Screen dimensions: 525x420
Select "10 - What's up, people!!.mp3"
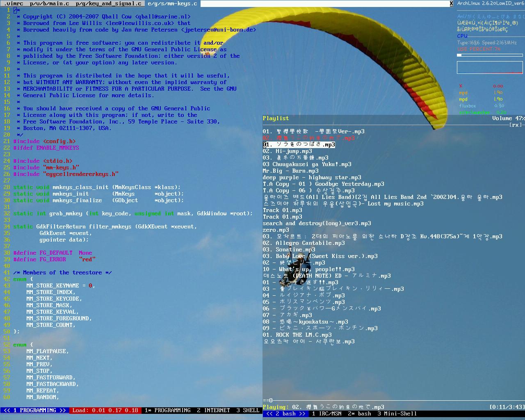coord(309,269)
